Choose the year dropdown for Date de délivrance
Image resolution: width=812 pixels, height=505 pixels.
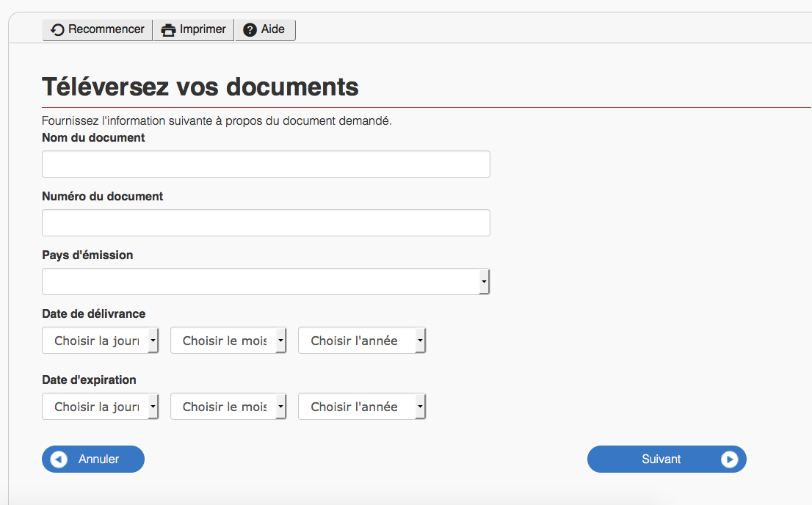361,341
